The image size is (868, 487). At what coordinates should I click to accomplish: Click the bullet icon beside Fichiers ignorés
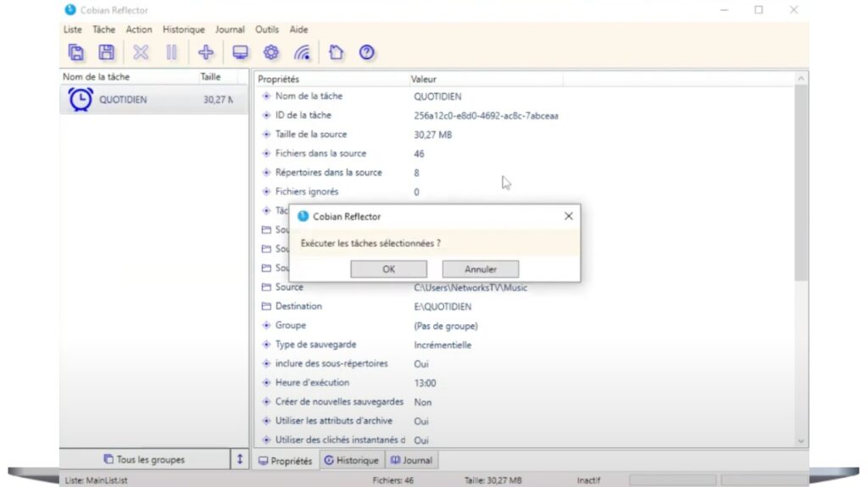pyautogui.click(x=266, y=191)
